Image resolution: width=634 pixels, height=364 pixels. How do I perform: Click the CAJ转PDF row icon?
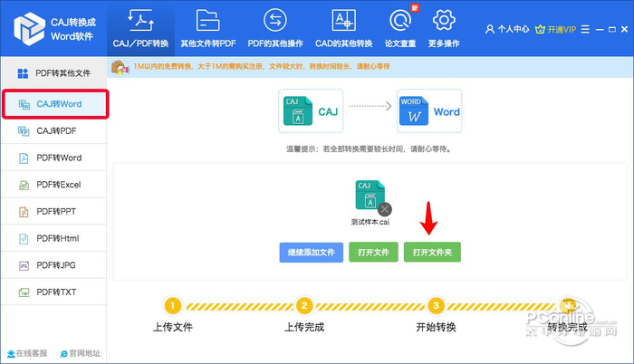pyautogui.click(x=24, y=131)
